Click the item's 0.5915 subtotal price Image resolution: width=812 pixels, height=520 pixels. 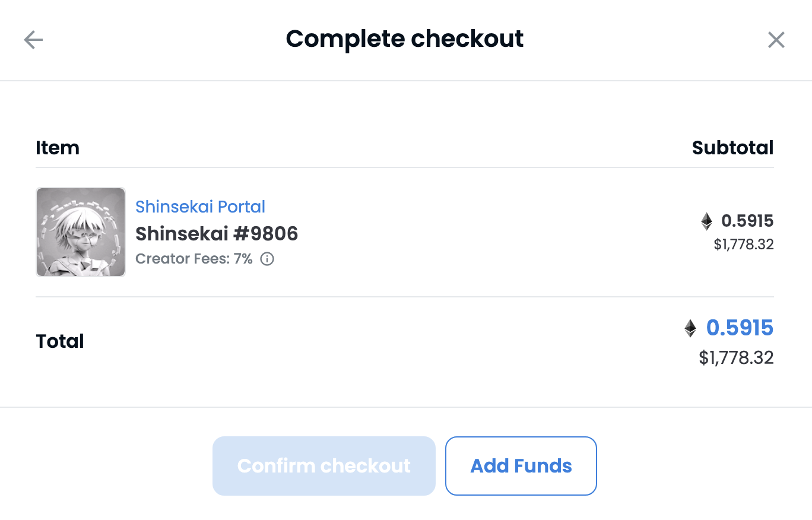coord(747,221)
